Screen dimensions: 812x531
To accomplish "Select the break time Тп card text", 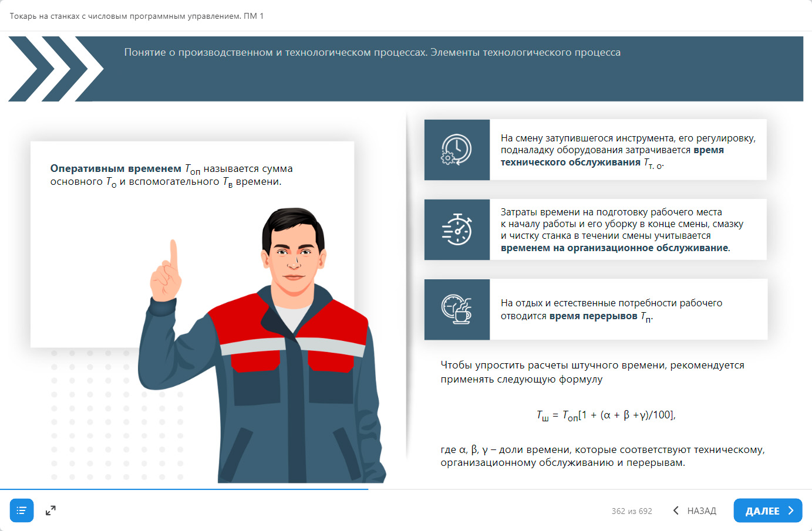I will tap(611, 310).
